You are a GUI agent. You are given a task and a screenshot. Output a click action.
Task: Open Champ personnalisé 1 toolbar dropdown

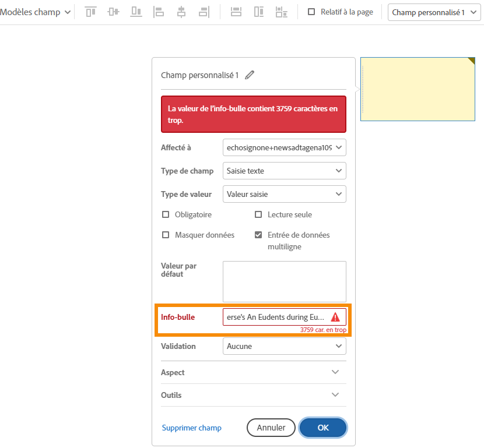(434, 12)
